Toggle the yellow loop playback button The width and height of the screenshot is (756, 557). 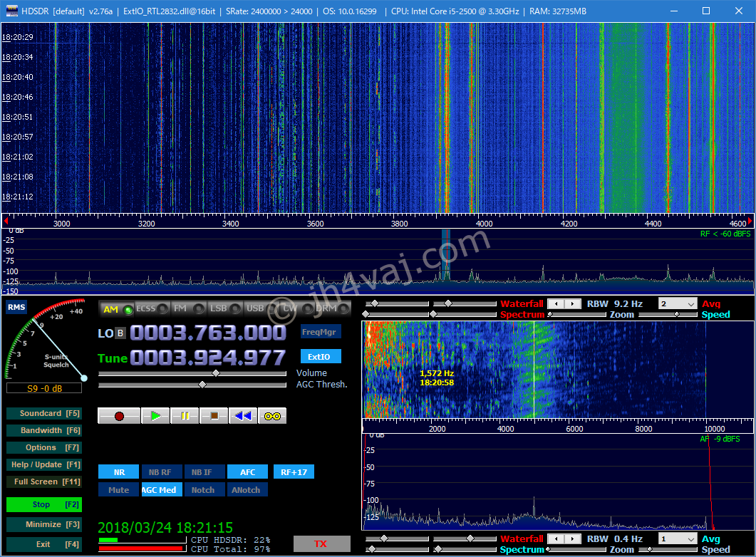click(272, 416)
